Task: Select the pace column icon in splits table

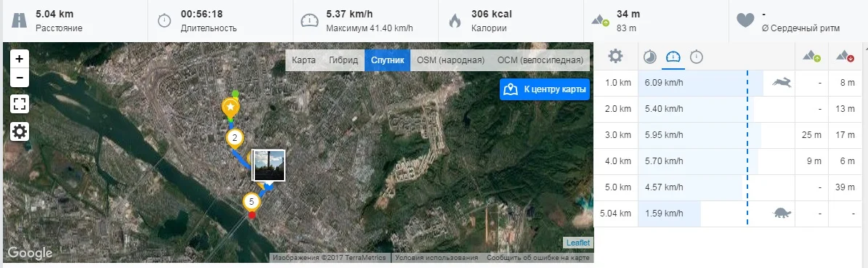Action: pyautogui.click(x=650, y=57)
